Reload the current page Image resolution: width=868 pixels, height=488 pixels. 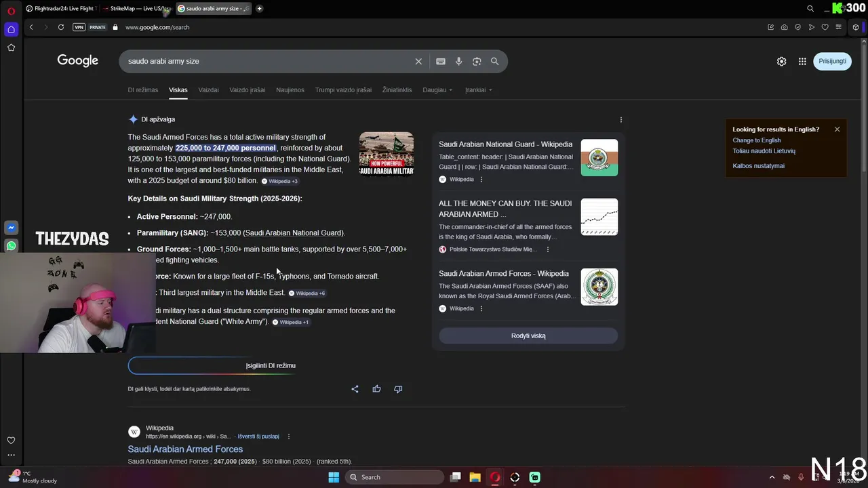[x=61, y=27]
